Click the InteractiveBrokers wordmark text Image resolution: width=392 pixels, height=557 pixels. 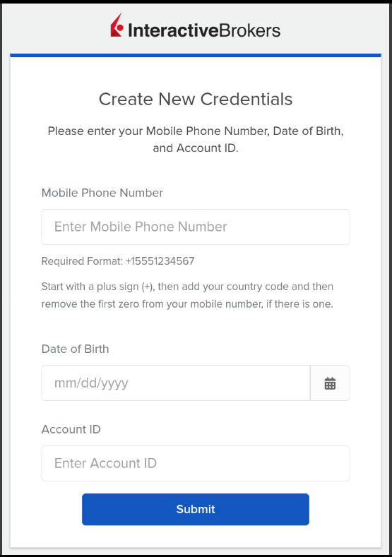pos(204,30)
